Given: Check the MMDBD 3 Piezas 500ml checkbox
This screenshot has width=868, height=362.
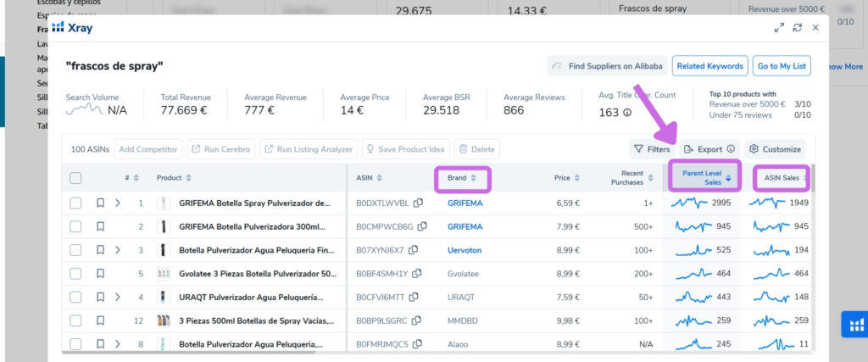Looking at the screenshot, I should 75,320.
